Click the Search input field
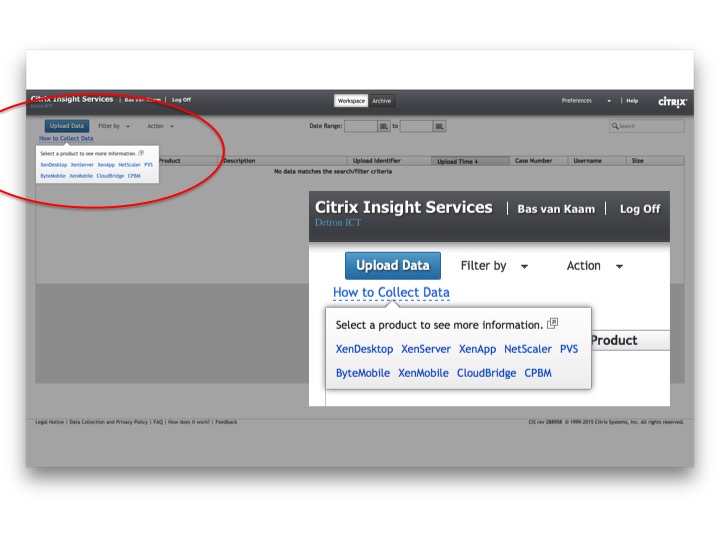The height and width of the screenshot is (540, 720). coord(647,126)
